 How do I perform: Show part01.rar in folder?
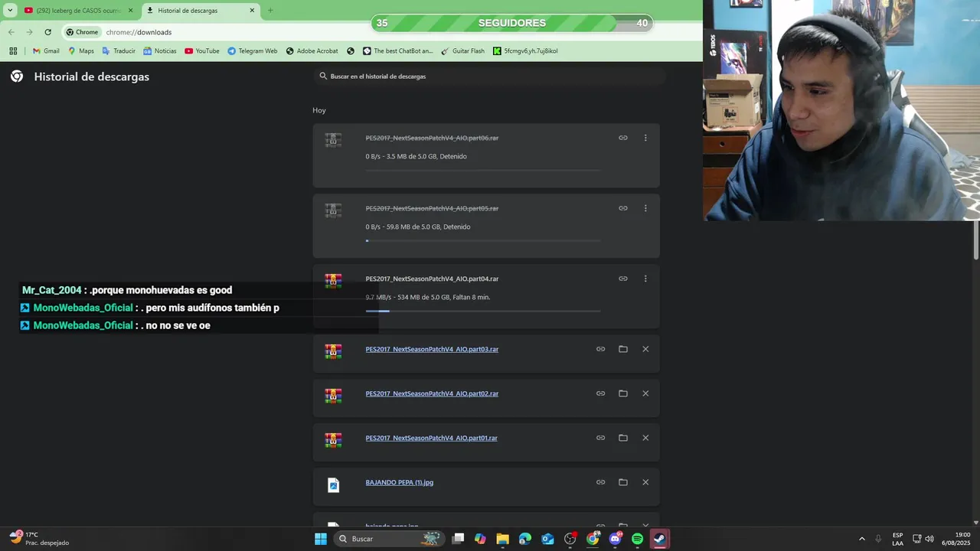[x=623, y=438]
